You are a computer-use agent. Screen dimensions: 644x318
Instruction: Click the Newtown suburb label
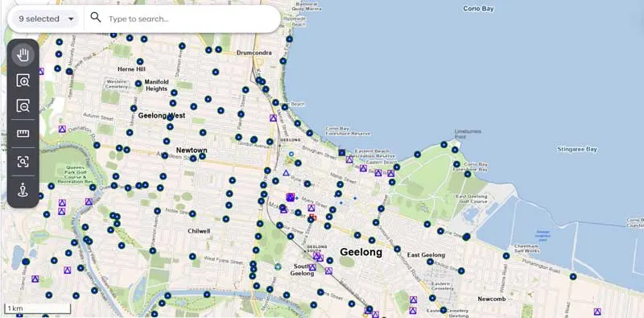click(x=192, y=150)
